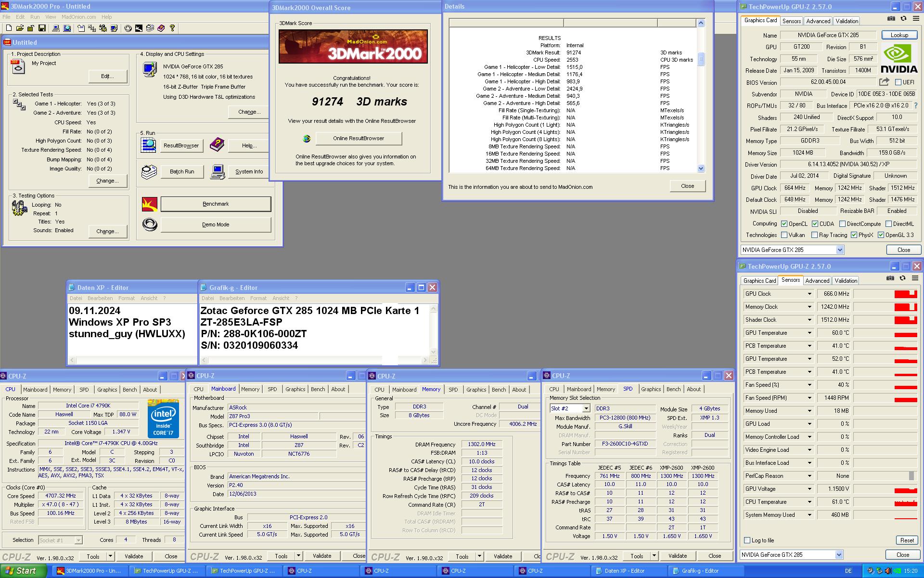Click Daten XP - Editor taskbar entry
This screenshot has height=578, width=924.
(x=629, y=571)
